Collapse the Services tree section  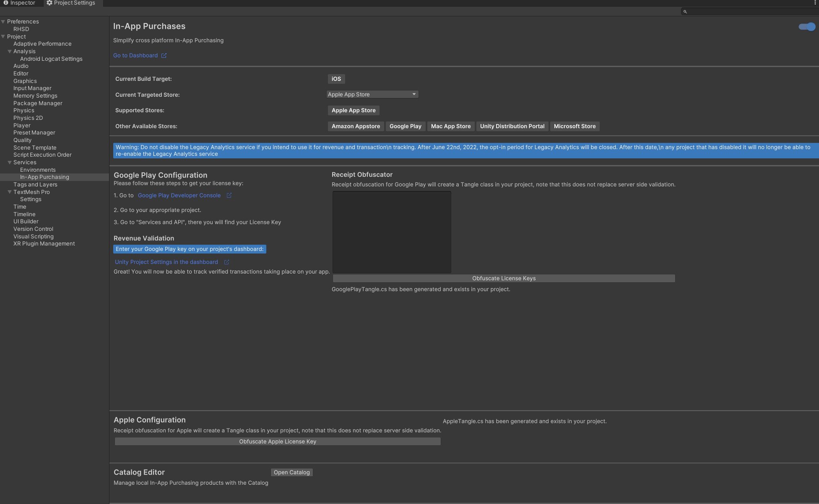(x=10, y=163)
